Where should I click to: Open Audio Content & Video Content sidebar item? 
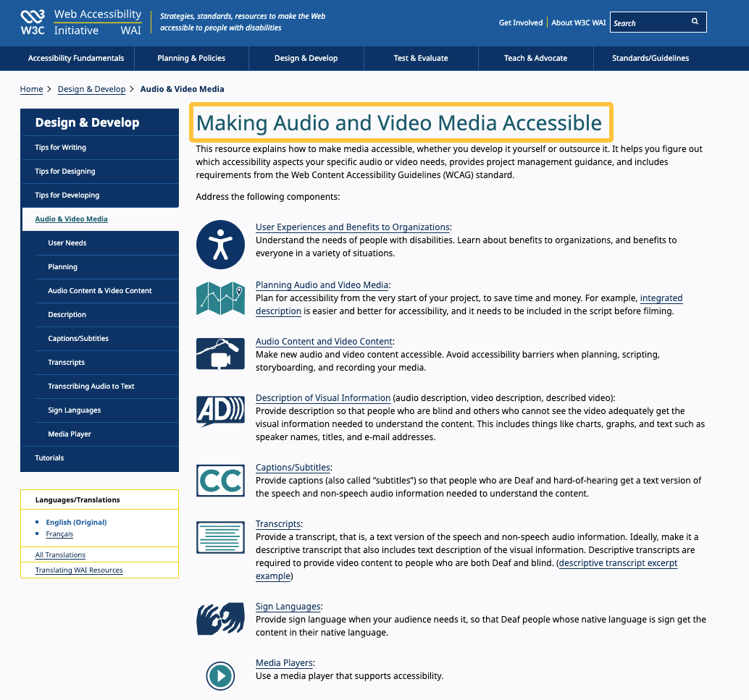click(107, 291)
